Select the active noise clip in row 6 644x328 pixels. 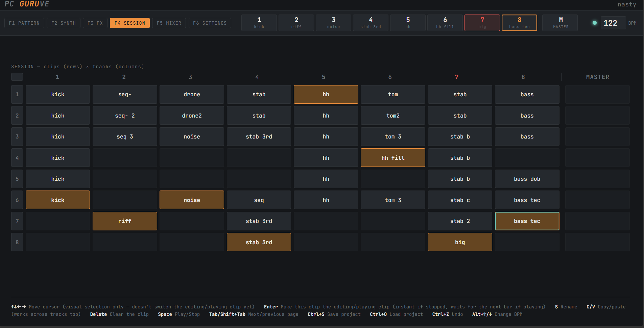coord(192,200)
